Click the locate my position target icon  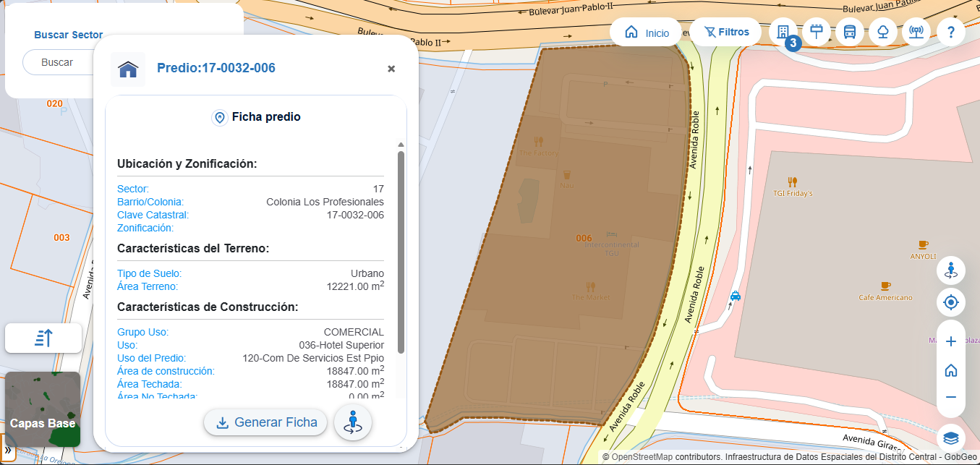[951, 302]
